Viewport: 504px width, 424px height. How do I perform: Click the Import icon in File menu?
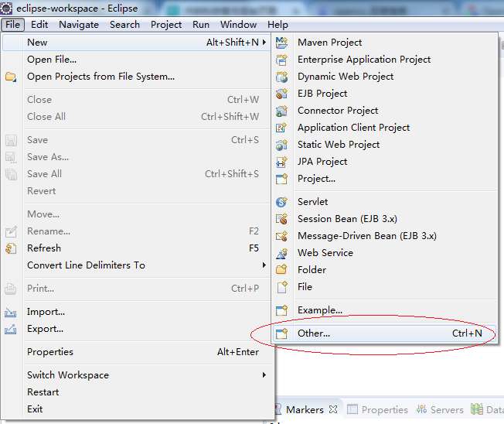tap(11, 312)
